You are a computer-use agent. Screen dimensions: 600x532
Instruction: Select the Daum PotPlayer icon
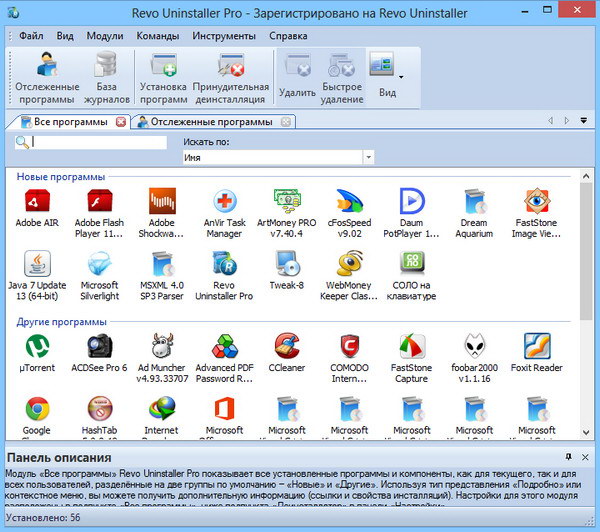point(412,208)
